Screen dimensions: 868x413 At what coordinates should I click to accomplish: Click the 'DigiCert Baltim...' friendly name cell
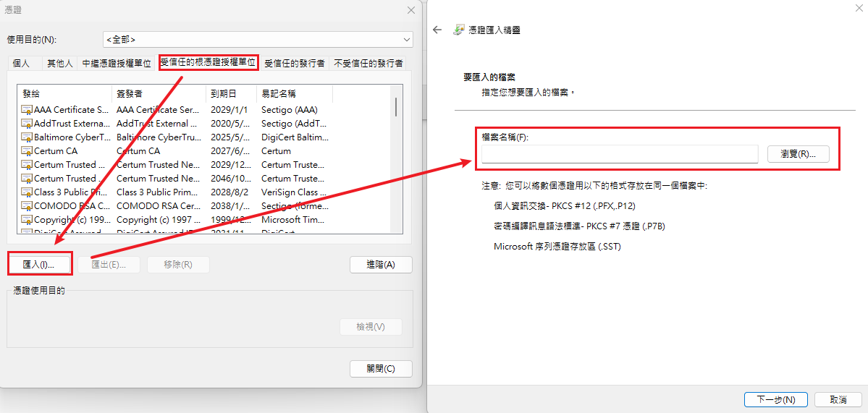coord(295,137)
